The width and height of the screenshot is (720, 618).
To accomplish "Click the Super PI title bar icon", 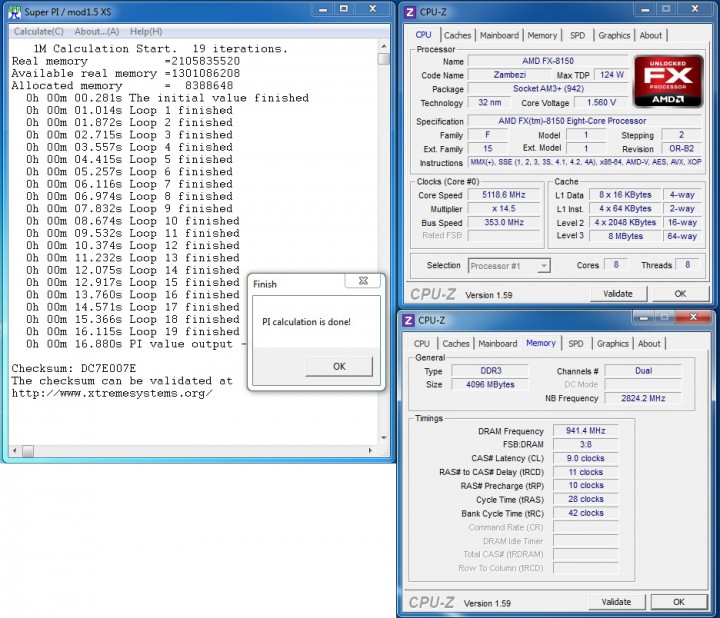I will (x=14, y=12).
